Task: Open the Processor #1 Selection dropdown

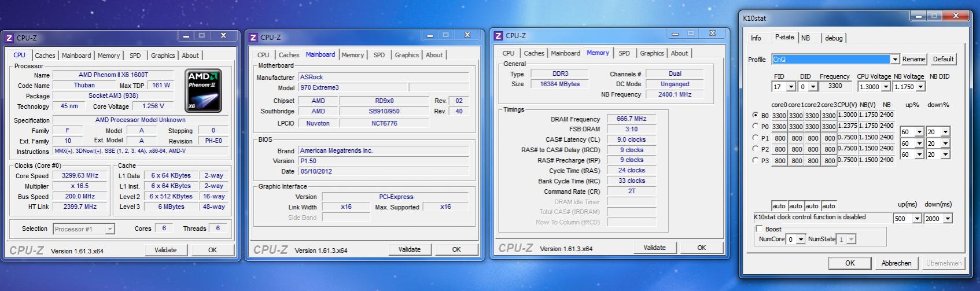Action: tap(110, 229)
